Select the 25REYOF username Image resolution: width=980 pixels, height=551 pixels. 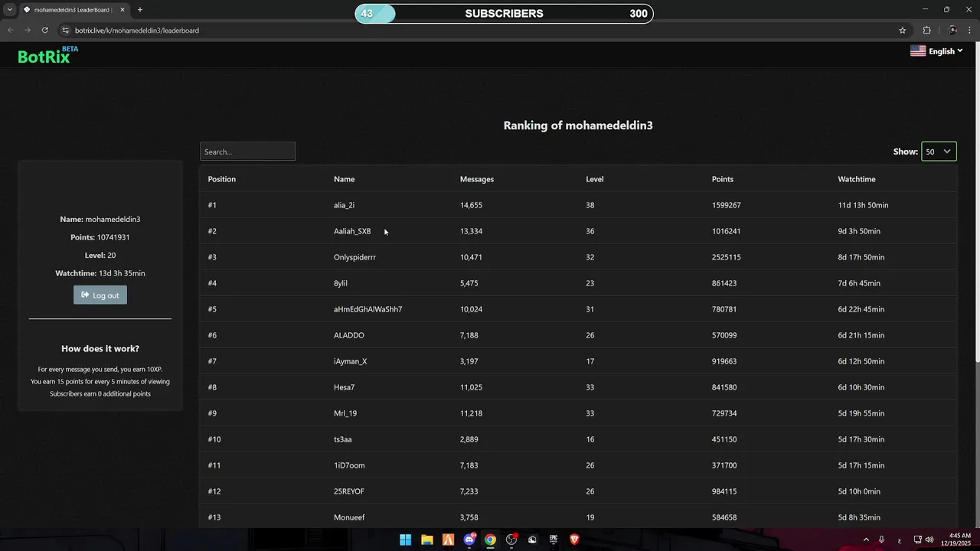click(x=348, y=491)
